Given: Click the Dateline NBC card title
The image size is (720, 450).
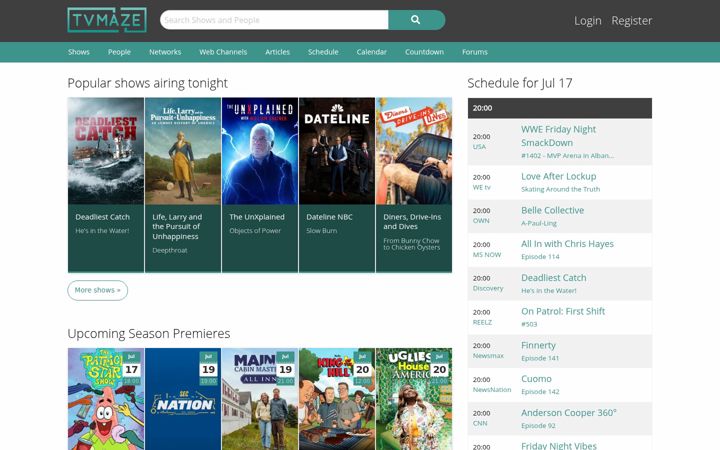Looking at the screenshot, I should click(329, 217).
